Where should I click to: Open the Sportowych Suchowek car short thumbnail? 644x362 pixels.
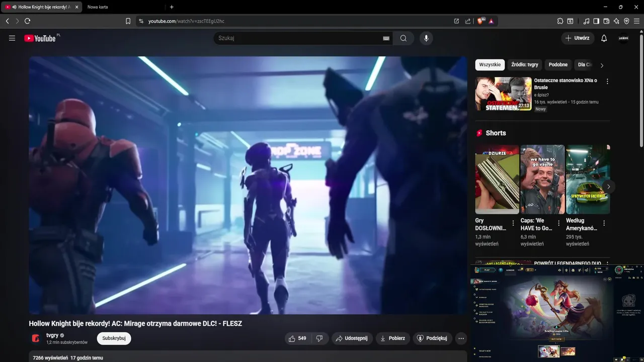588,179
